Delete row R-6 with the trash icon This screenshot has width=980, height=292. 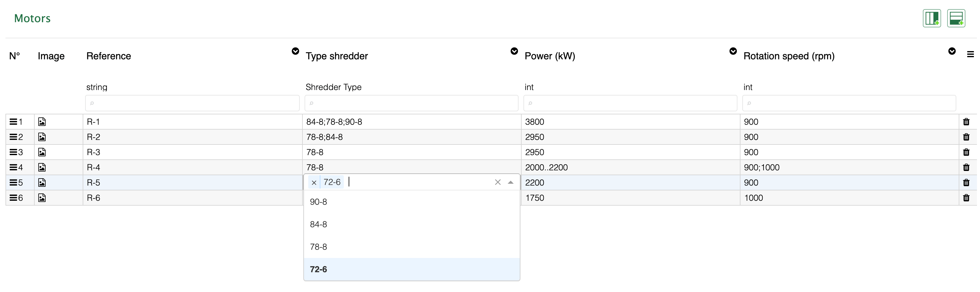(x=966, y=198)
